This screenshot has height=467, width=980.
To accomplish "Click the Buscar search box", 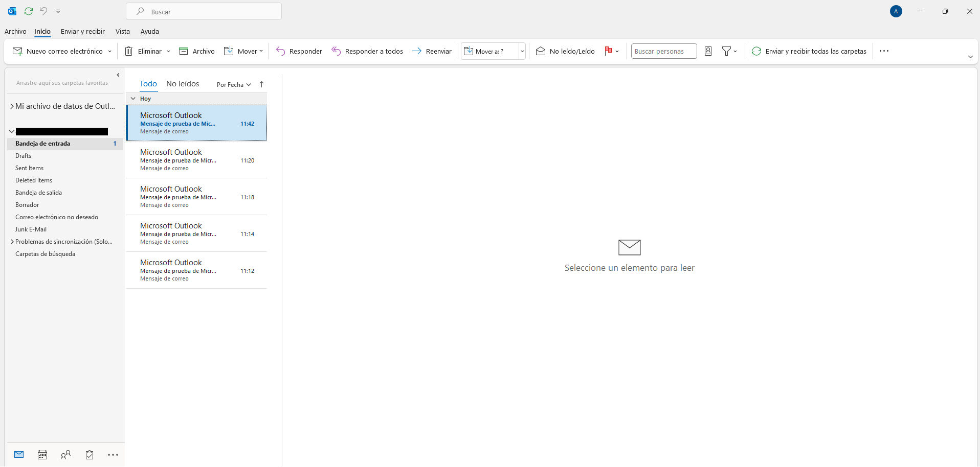I will [204, 11].
